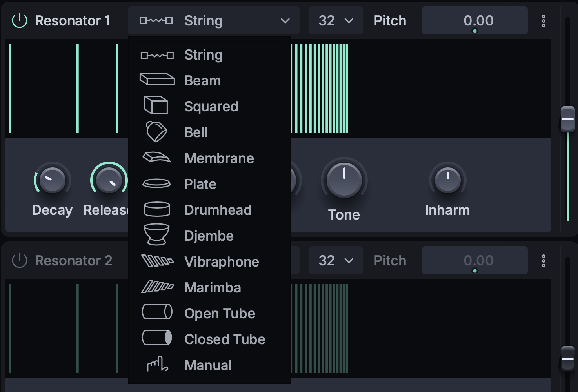Pick Plate in the model menu
The image size is (578, 392).
[x=209, y=184]
